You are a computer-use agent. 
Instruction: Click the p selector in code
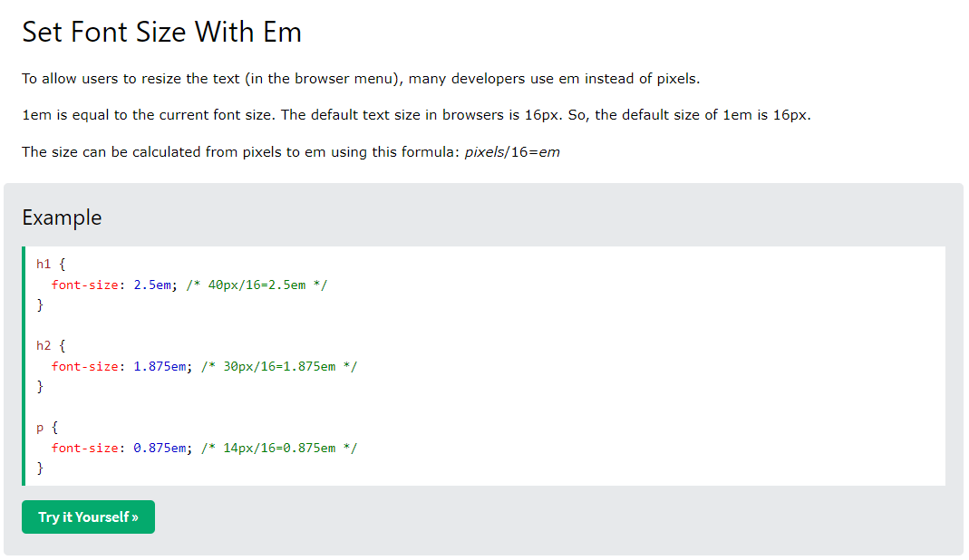[40, 428]
